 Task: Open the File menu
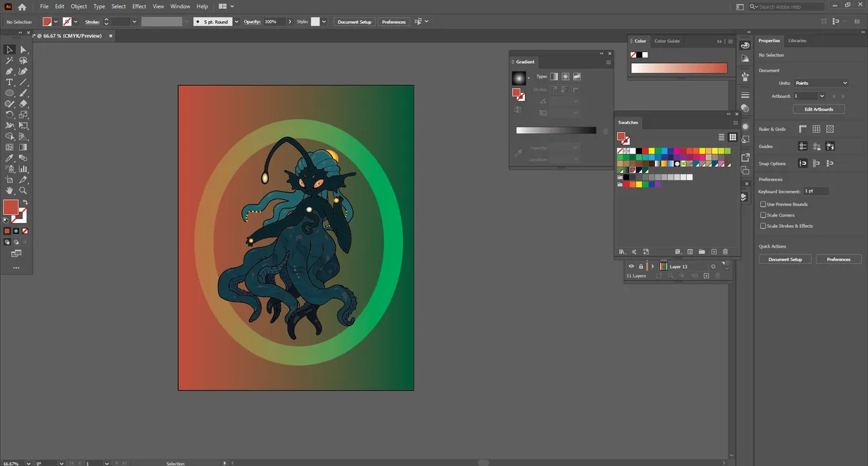[44, 7]
